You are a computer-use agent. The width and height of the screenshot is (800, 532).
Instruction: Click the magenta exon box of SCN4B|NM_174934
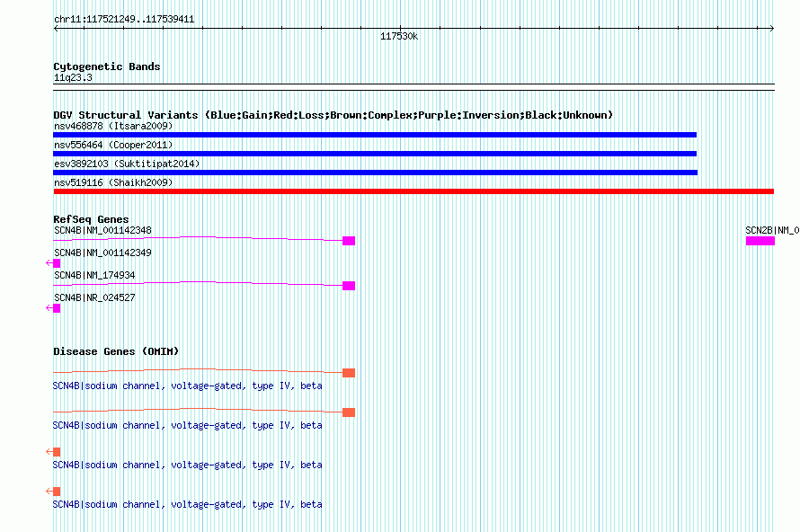click(349, 286)
